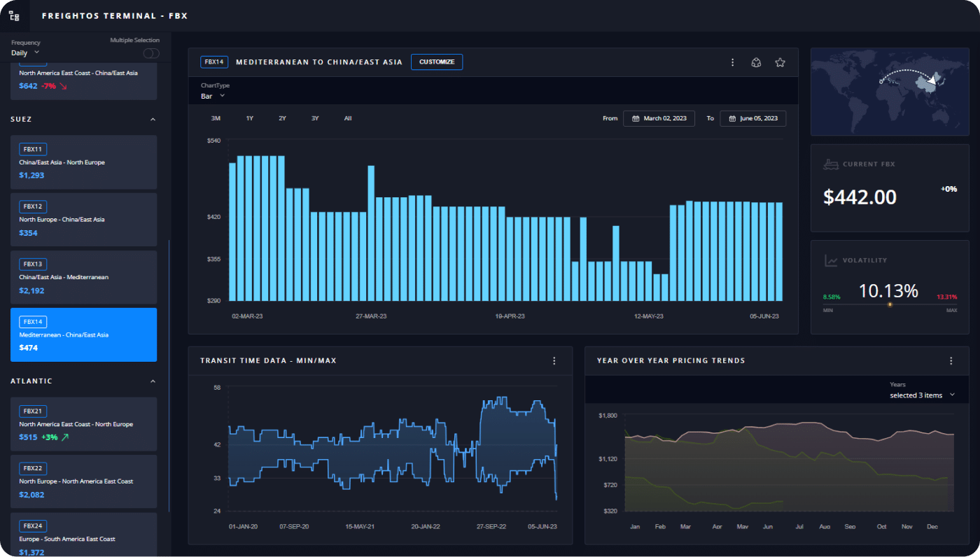Select the 3Y time range
The width and height of the screenshot is (980, 557).
(315, 118)
